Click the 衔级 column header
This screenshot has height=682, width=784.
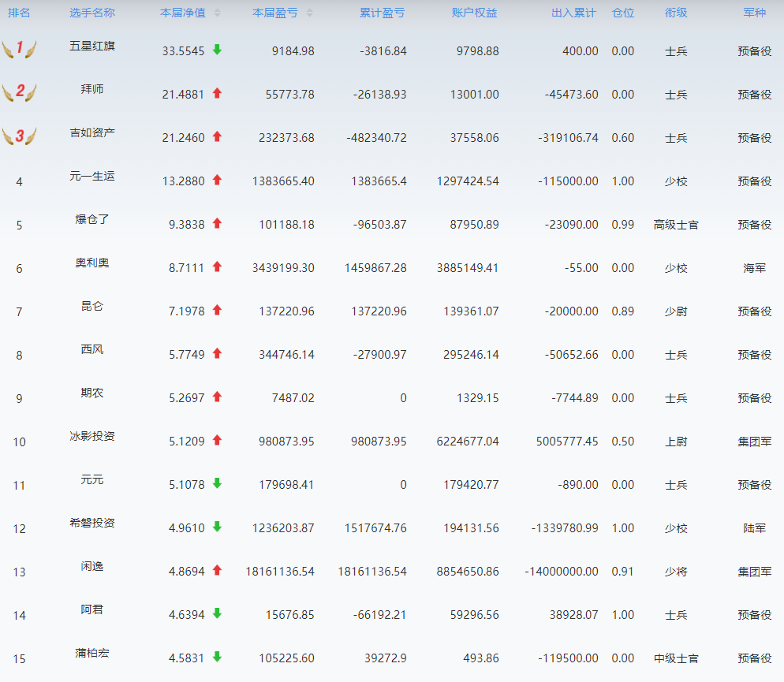(676, 13)
